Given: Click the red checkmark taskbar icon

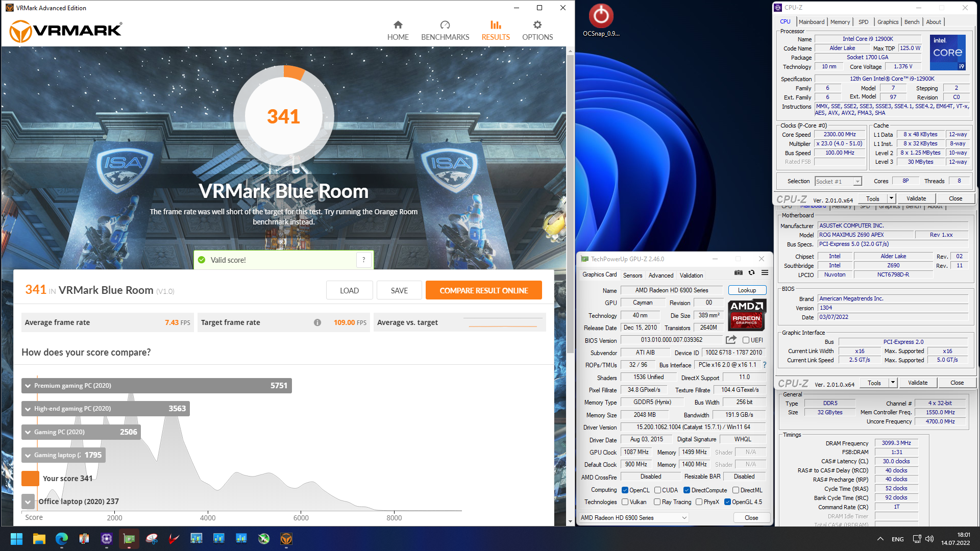Looking at the screenshot, I should (x=174, y=539).
